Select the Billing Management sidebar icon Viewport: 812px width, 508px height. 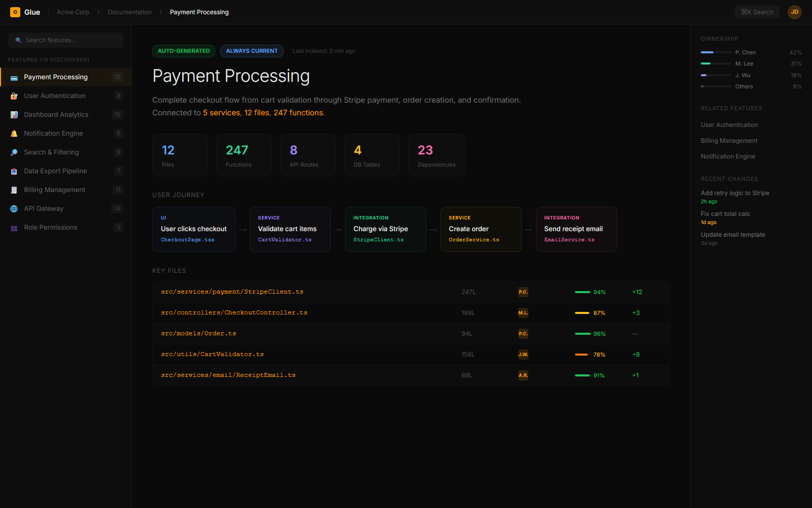14,189
